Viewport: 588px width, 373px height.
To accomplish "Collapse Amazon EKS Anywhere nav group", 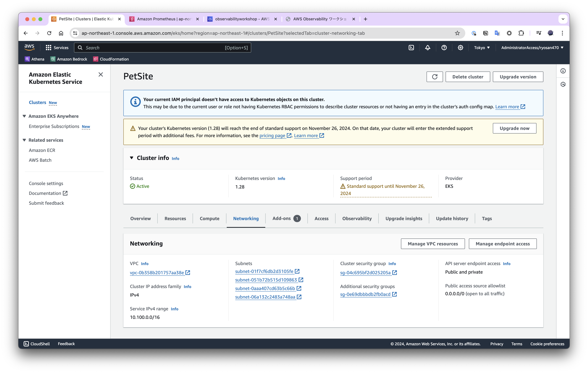I will pyautogui.click(x=24, y=116).
